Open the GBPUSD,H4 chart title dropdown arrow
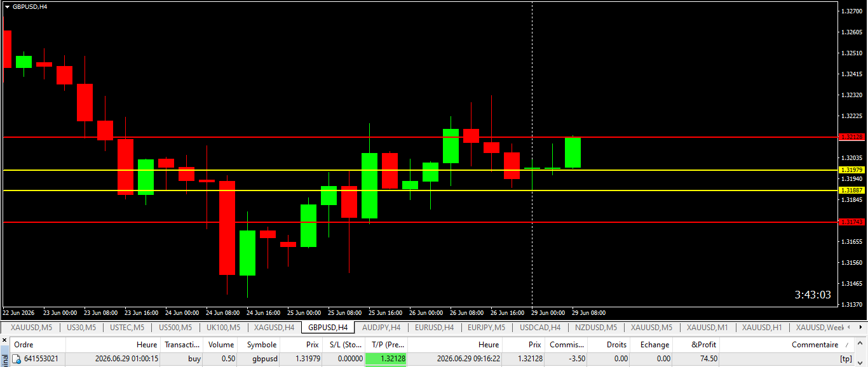This screenshot has height=367, width=868. point(7,6)
